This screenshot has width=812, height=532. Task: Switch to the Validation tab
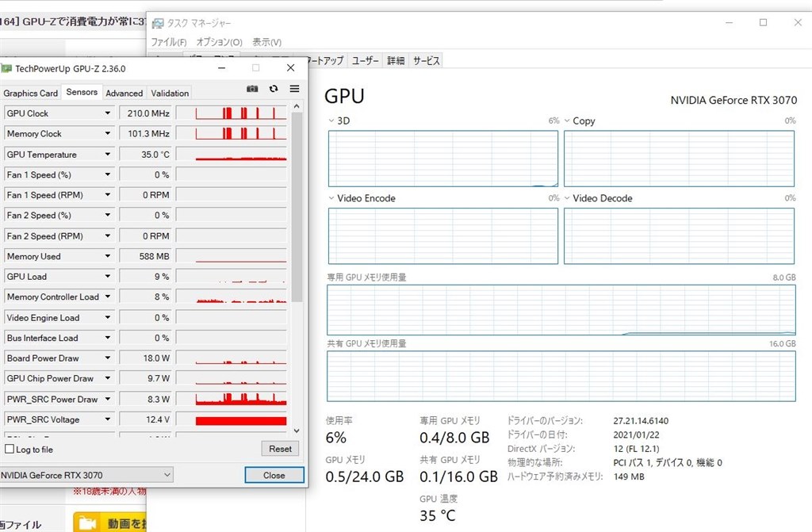170,93
